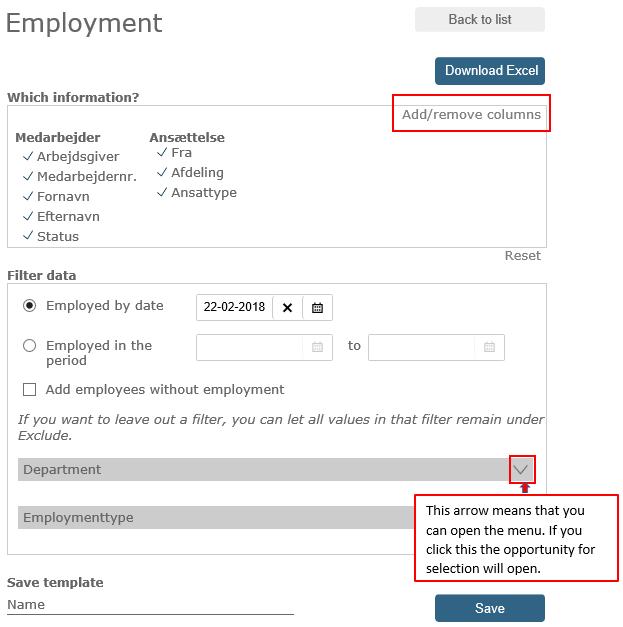Click the period start date field
This screenshot has width=623, height=627.
[250, 347]
